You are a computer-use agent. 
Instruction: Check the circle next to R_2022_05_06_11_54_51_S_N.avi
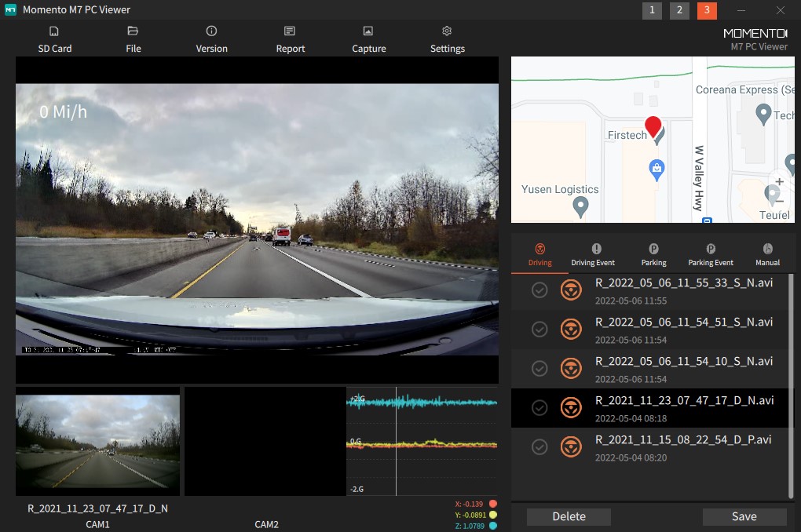coord(539,329)
